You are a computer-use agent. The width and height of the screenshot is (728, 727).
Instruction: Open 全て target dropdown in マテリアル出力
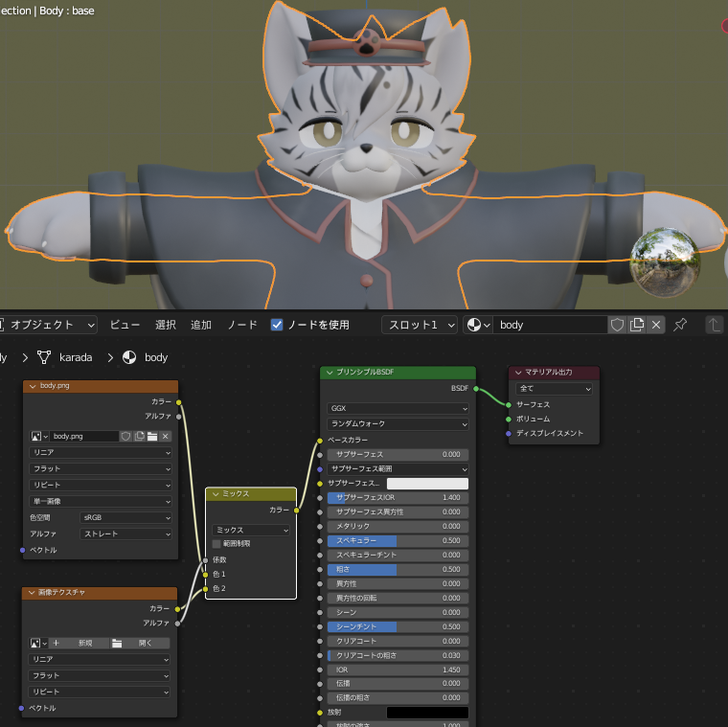click(x=554, y=389)
